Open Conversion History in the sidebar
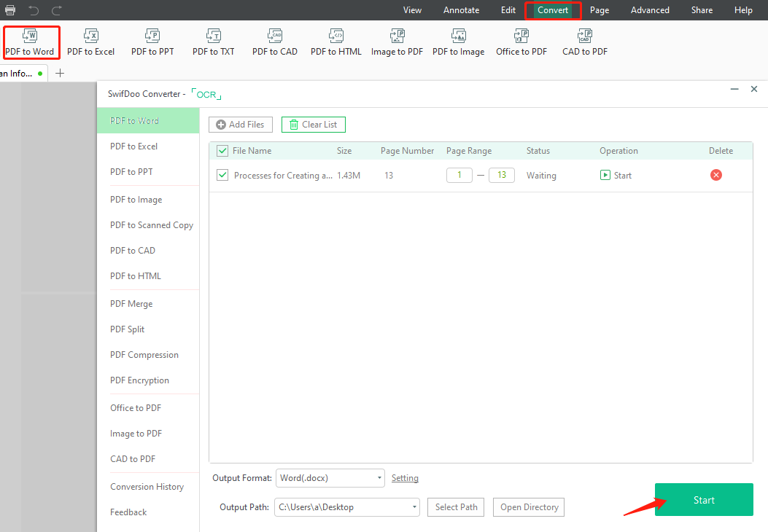 (x=148, y=487)
